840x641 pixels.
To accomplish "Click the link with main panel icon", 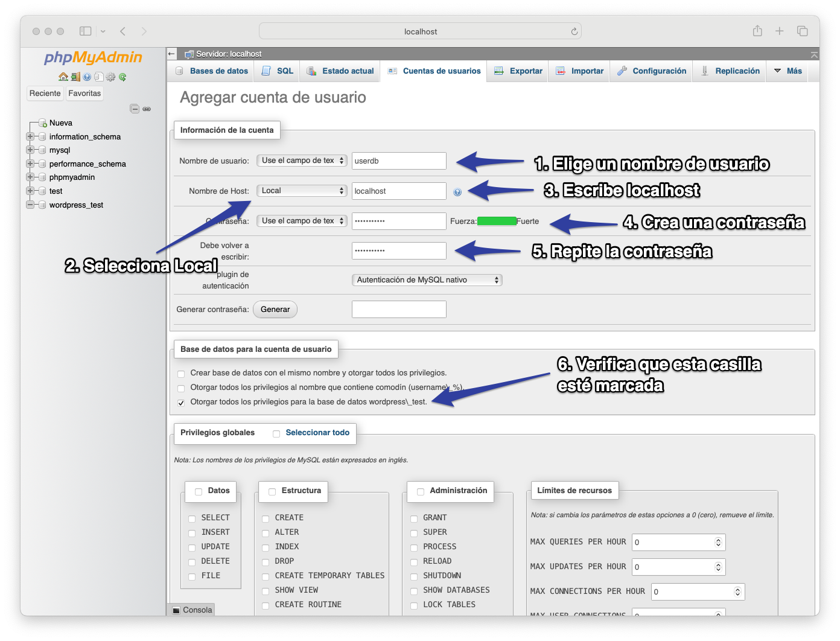I will [147, 109].
